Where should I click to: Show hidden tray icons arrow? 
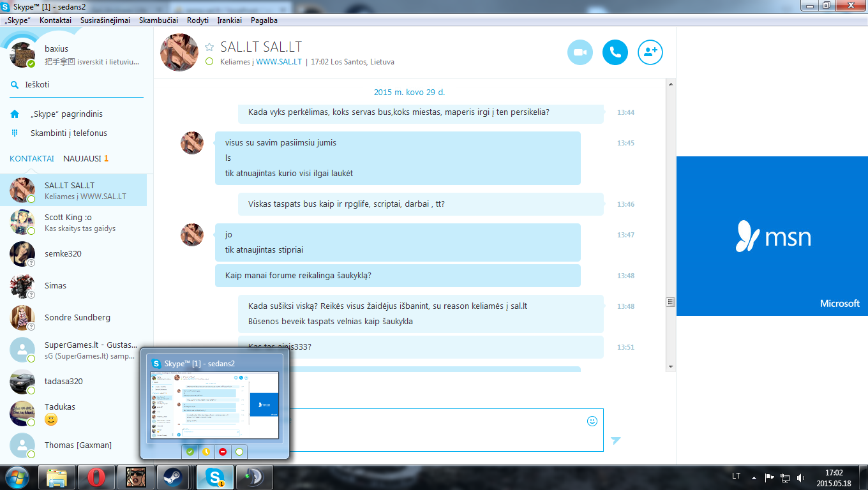tap(754, 477)
